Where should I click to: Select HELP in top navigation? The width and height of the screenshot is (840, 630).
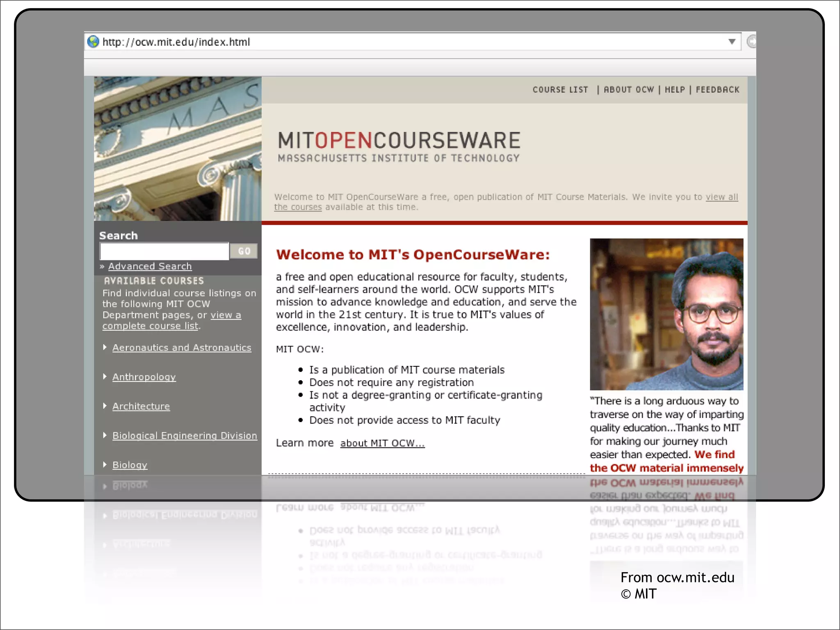coord(675,90)
